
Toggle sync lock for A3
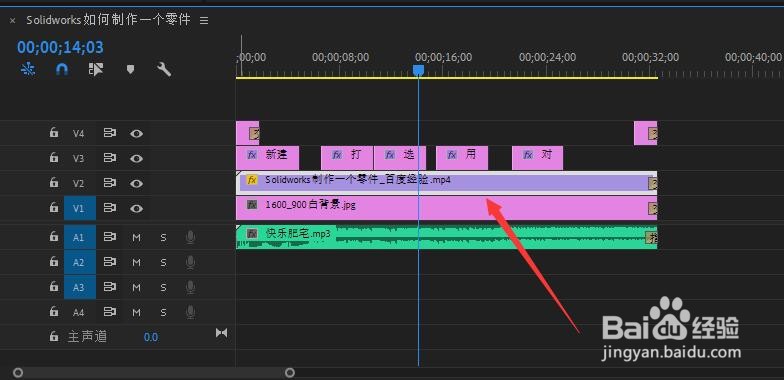pyautogui.click(x=110, y=287)
